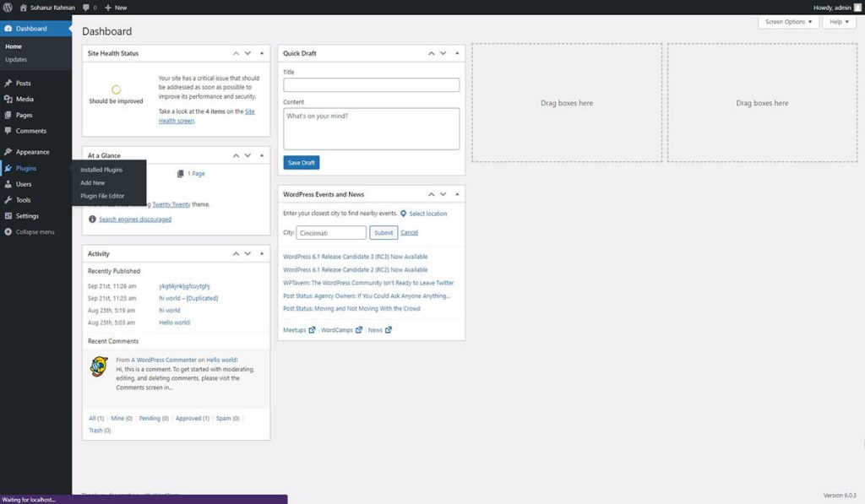Open the Twenty Twenty theme link
The height and width of the screenshot is (504, 865).
click(171, 204)
